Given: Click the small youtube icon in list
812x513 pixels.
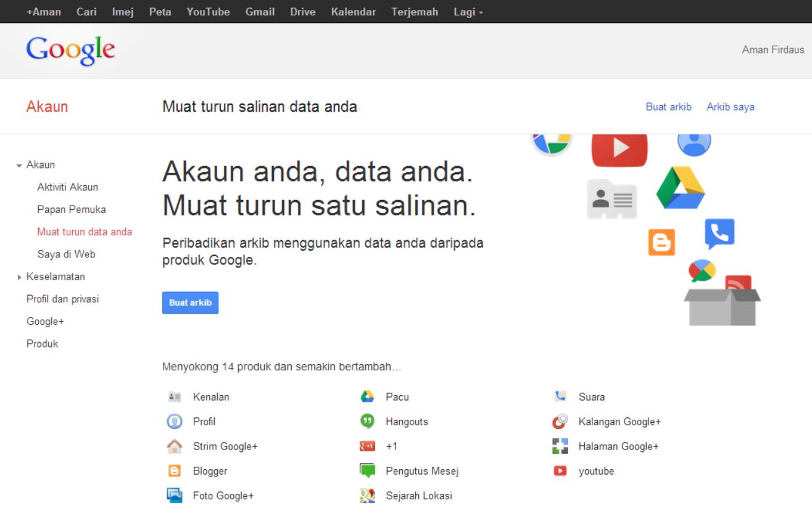Looking at the screenshot, I should pos(560,471).
